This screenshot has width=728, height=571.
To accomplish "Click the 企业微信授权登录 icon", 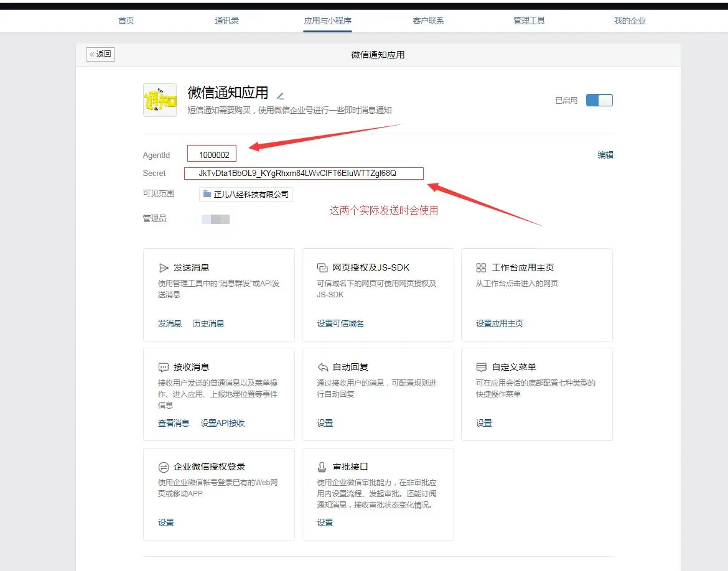I will tap(164, 467).
